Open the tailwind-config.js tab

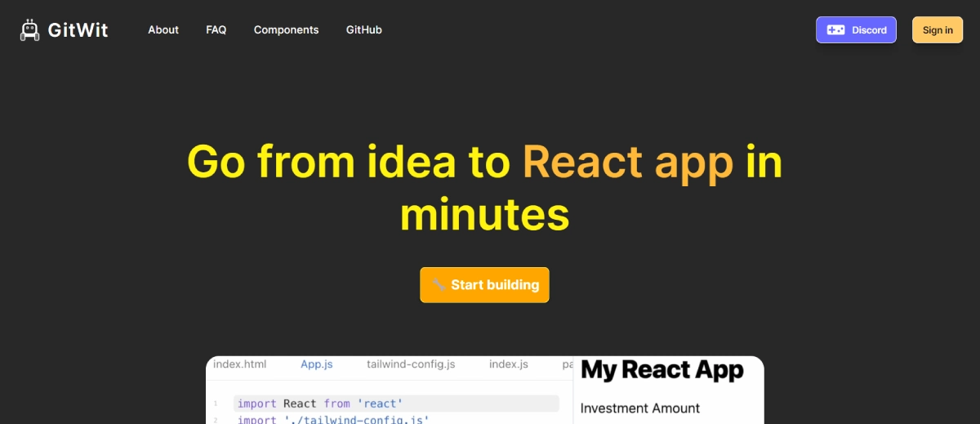point(411,364)
